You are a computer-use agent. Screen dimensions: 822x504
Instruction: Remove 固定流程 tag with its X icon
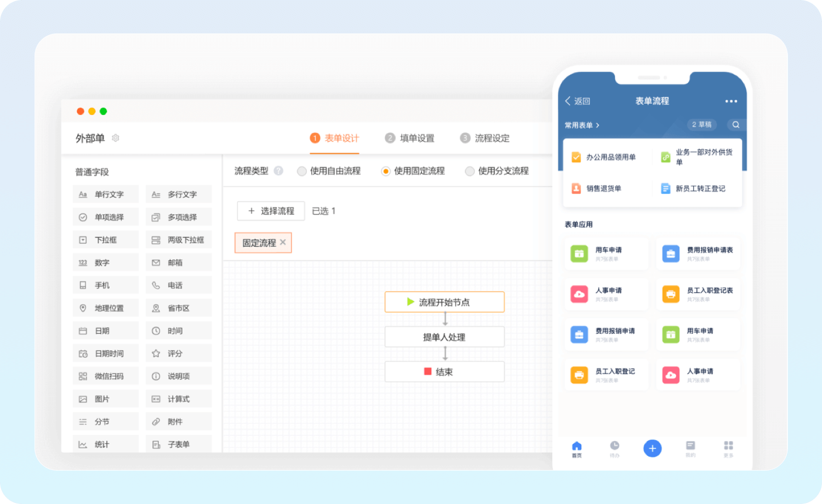[283, 242]
